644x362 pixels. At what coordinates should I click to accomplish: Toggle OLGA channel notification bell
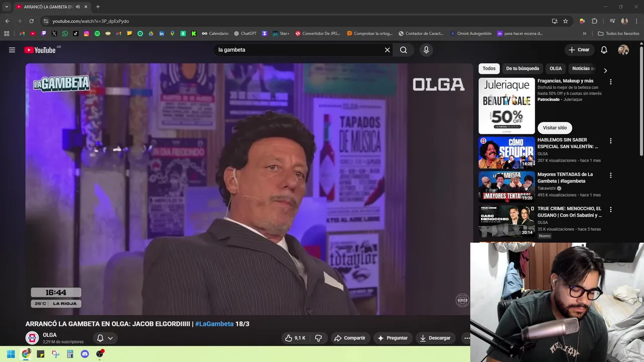pos(100,338)
